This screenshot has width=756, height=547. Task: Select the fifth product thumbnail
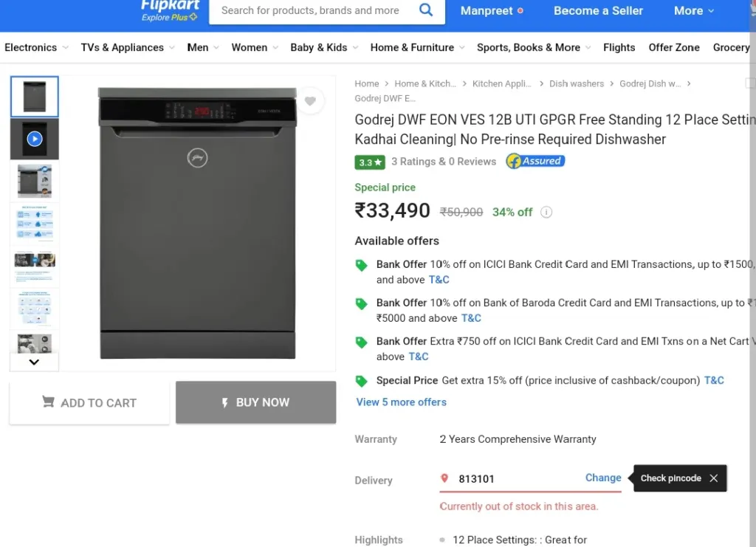point(35,266)
